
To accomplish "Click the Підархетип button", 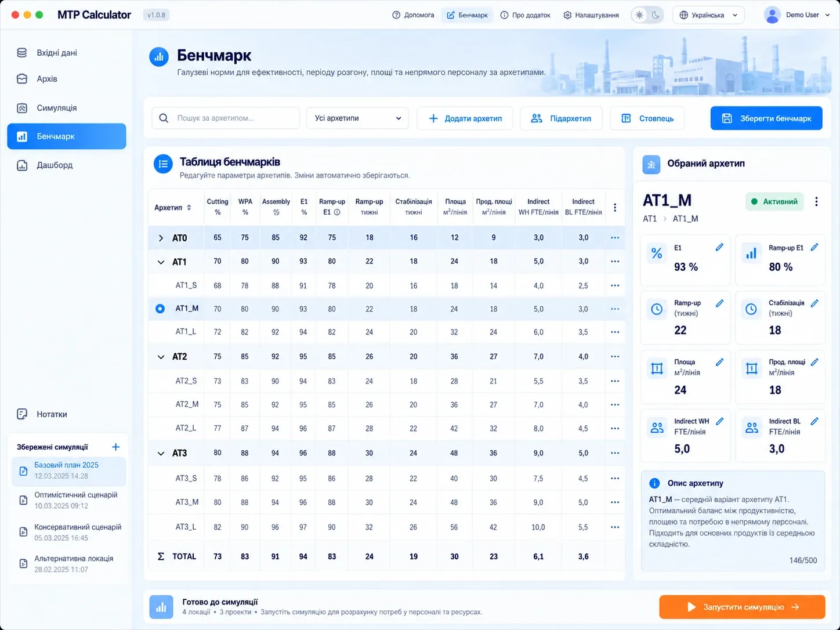I will [561, 118].
